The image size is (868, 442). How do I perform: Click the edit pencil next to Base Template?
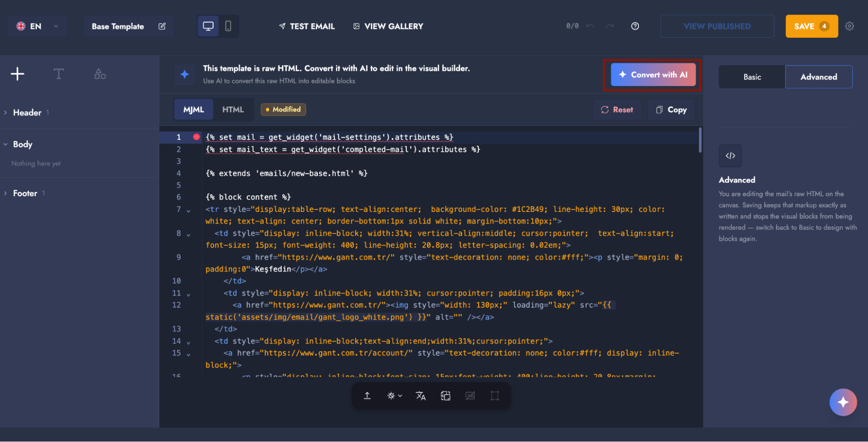(162, 26)
